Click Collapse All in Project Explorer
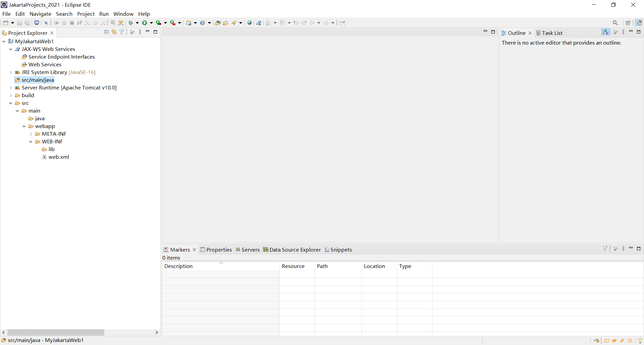This screenshot has width=644, height=345. pyautogui.click(x=106, y=32)
